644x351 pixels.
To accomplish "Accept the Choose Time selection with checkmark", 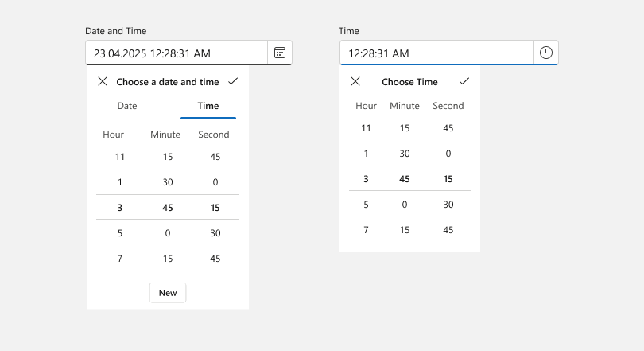I will pos(465,81).
